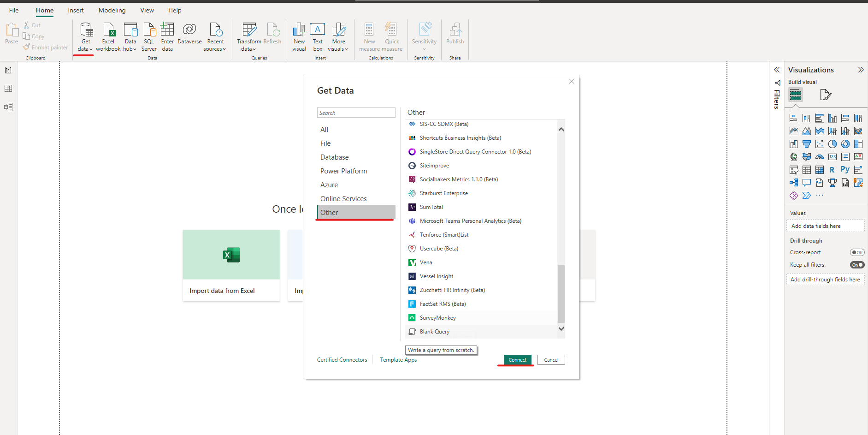Toggle the Cross-report drill through switch
The width and height of the screenshot is (868, 435).
click(x=857, y=252)
